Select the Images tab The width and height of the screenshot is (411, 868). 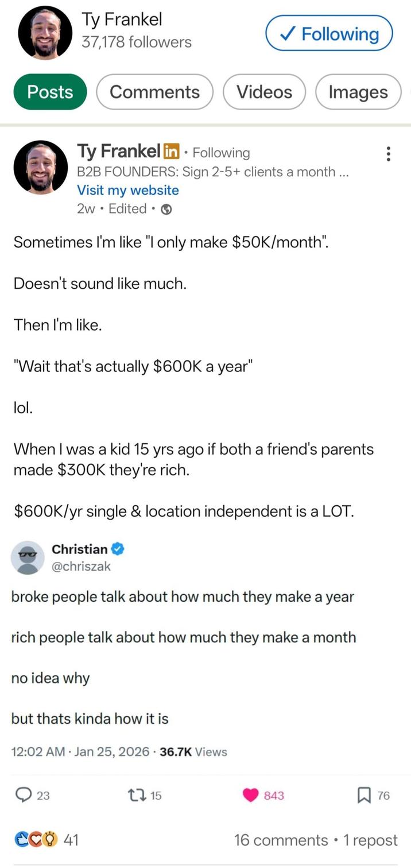point(358,92)
